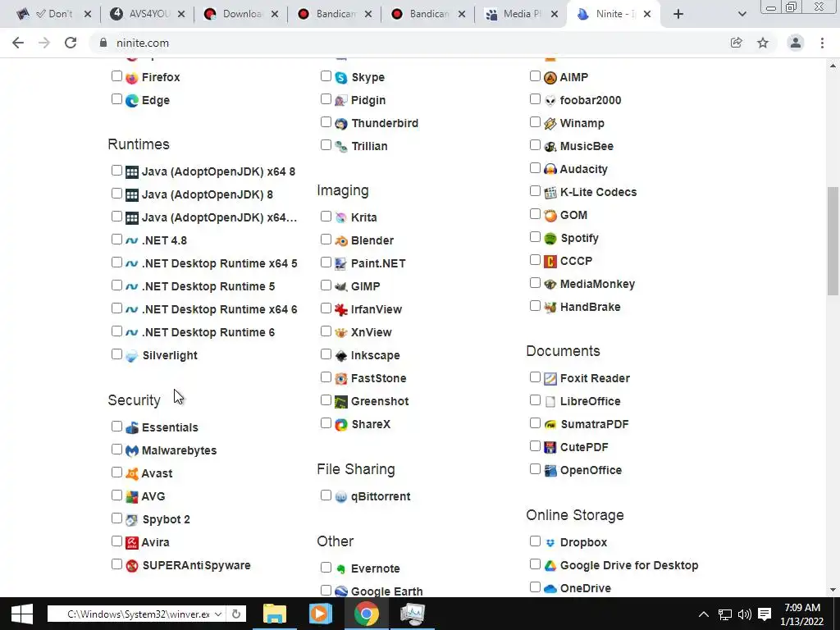This screenshot has width=840, height=630.
Task: Bookmark this page with the star icon
Action: coord(763,43)
